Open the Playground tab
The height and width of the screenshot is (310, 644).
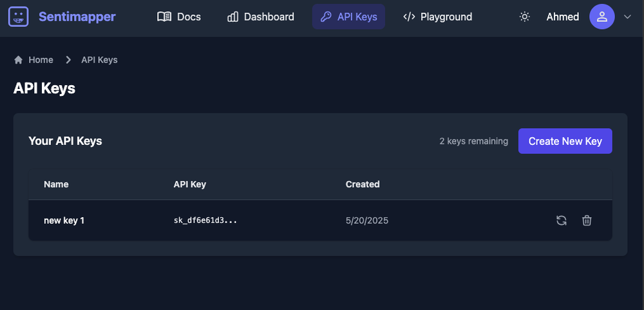tap(437, 17)
